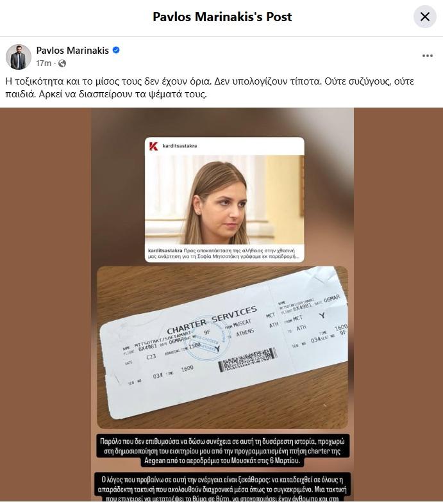Click bold karditsastakra name in the caption

click(165, 250)
